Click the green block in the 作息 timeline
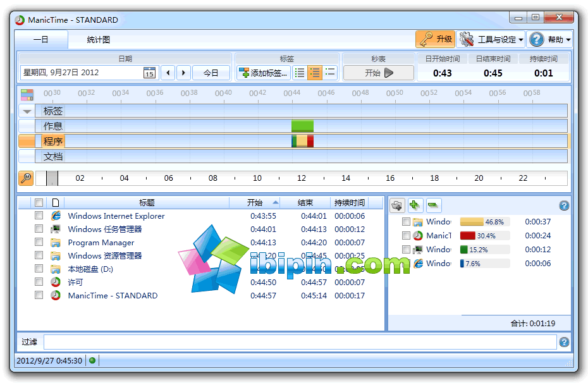This screenshot has width=588, height=385. [x=302, y=126]
